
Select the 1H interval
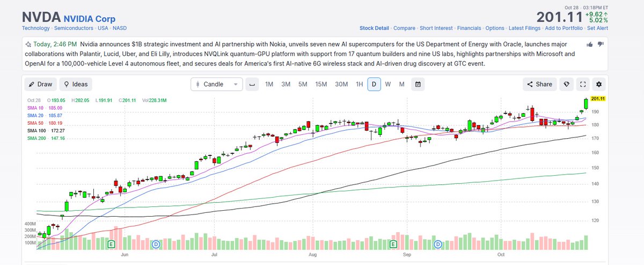tap(360, 84)
